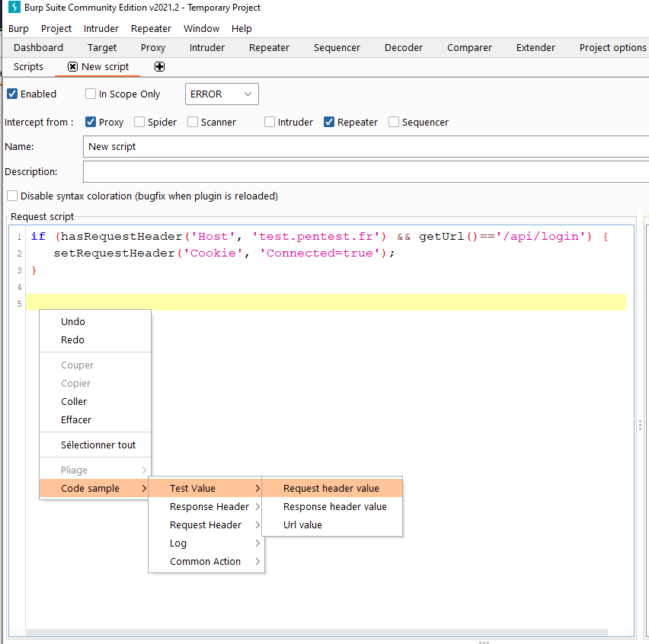649x644 pixels.
Task: Click the highlighted line 5 in editor
Action: coord(326,302)
